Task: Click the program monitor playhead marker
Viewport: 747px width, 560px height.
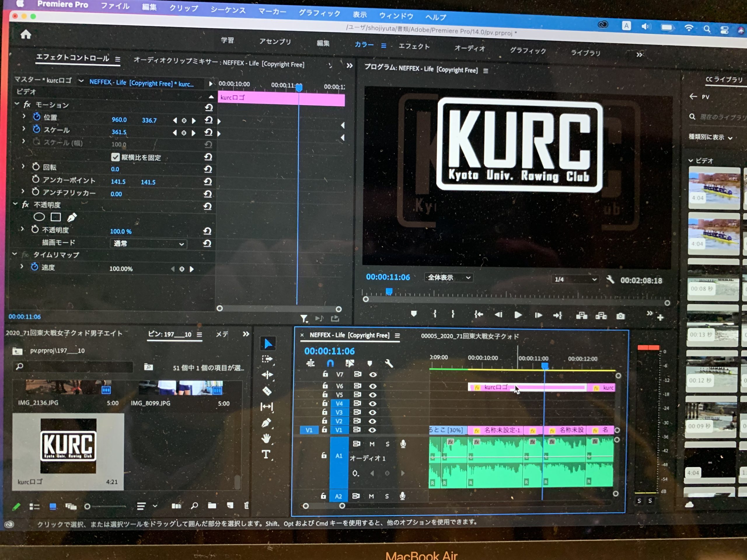Action: tap(389, 291)
